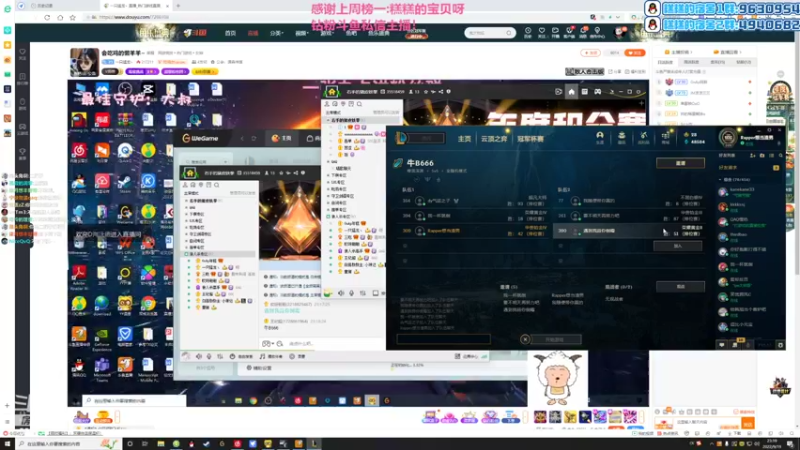This screenshot has width=800, height=450.
Task: Toggle the microphone in the rear YY window
Action: coord(352,293)
